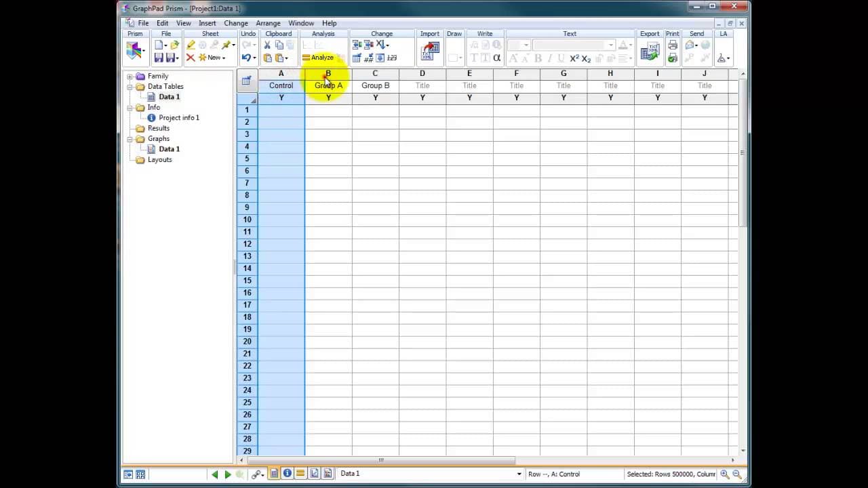This screenshot has width=868, height=488.
Task: Click the sort/exclude values X-arrow icon
Action: click(x=380, y=45)
